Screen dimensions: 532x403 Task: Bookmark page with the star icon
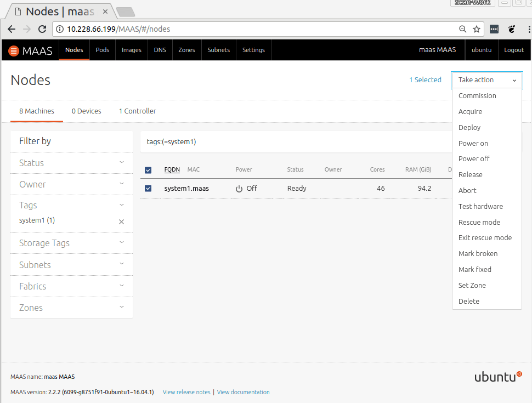coord(477,29)
